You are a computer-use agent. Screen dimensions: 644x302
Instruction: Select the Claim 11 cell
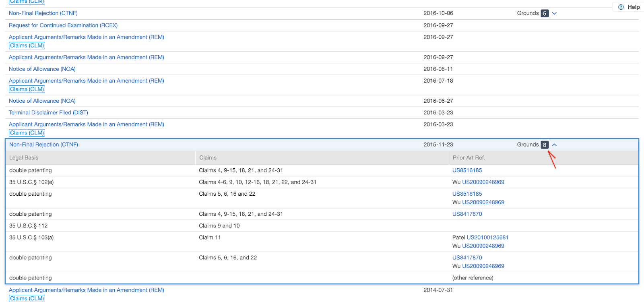[210, 238]
